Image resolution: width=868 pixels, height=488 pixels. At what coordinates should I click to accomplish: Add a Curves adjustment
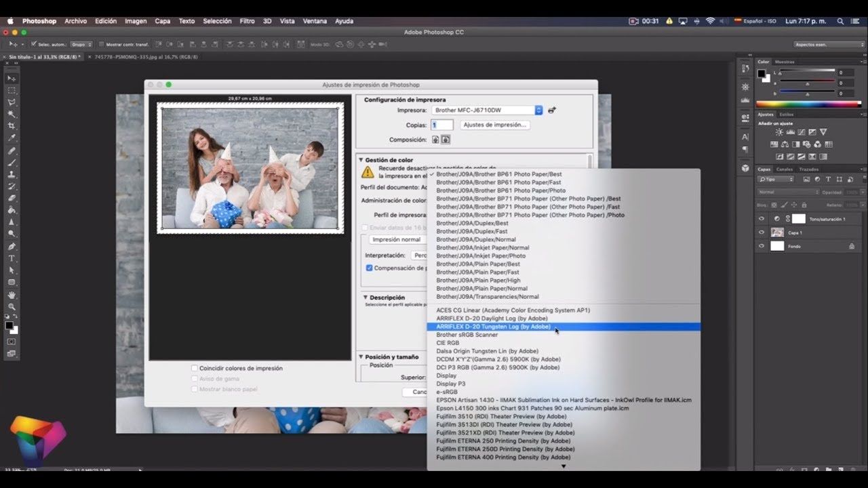801,132
